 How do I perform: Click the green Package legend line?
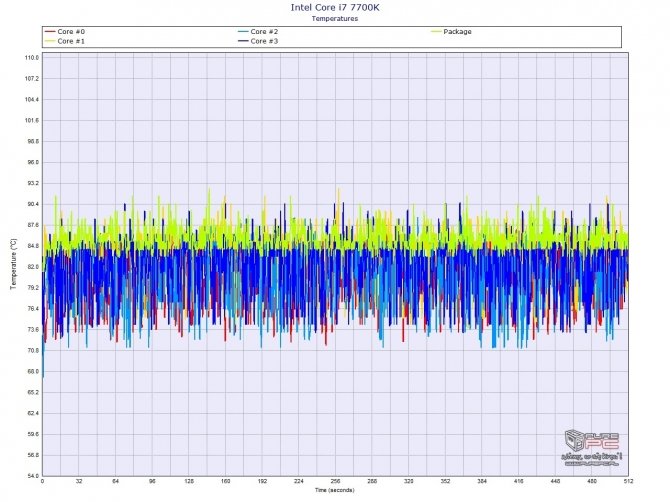[x=436, y=32]
